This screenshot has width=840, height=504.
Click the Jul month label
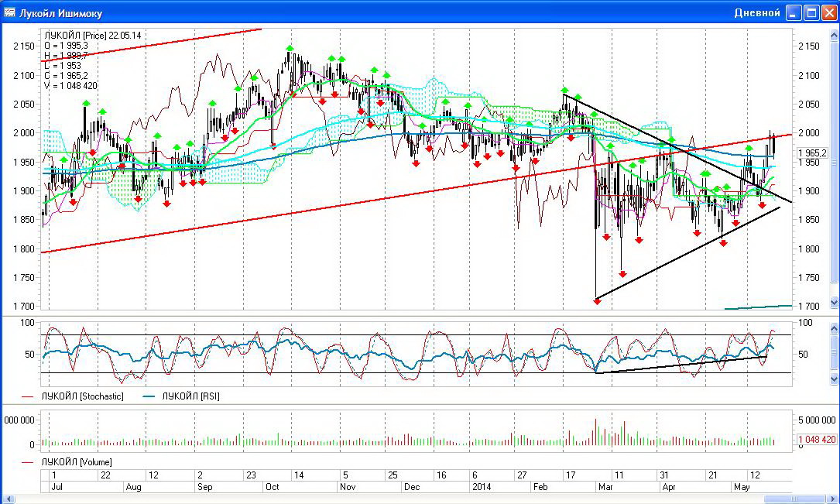coord(57,487)
